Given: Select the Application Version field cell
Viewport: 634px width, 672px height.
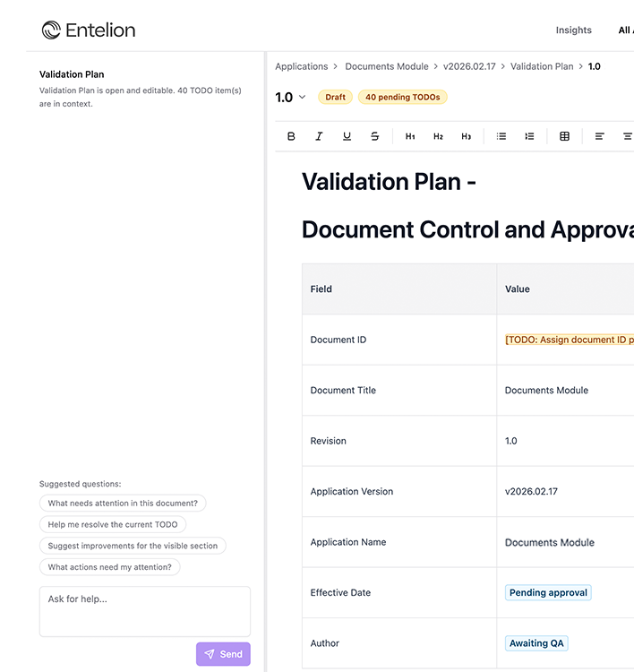Looking at the screenshot, I should pos(399,492).
